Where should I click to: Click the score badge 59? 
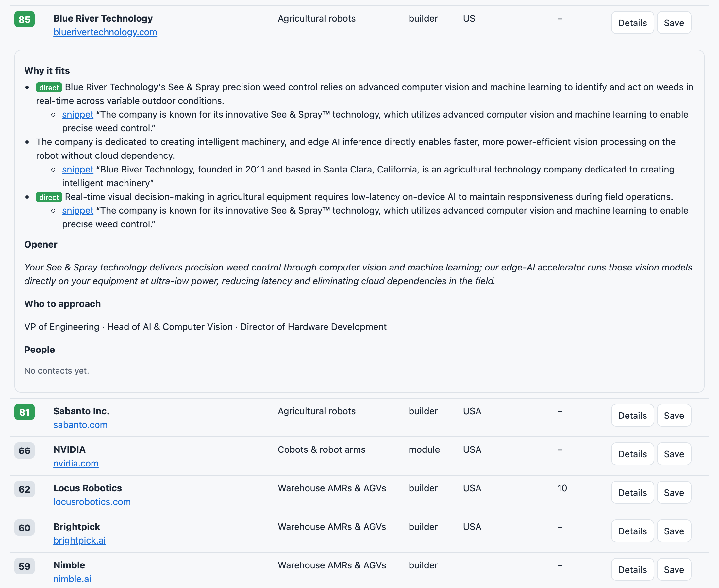click(25, 566)
